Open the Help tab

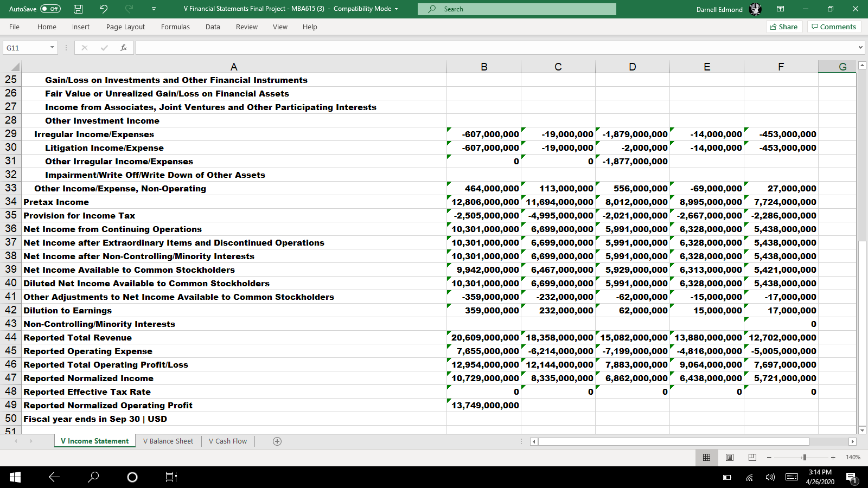[310, 27]
